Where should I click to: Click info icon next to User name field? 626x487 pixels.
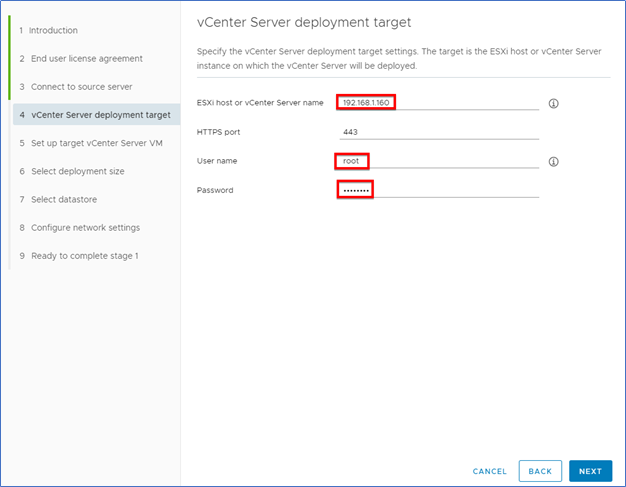[553, 162]
